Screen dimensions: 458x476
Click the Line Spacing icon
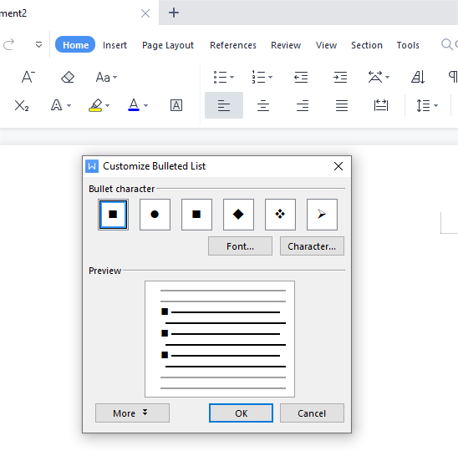(x=423, y=106)
